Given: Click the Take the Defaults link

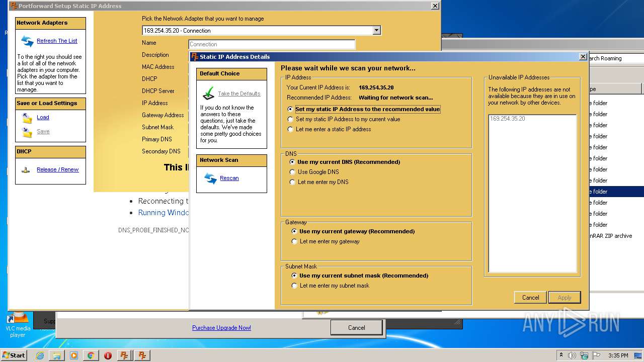Looking at the screenshot, I should coord(239,94).
